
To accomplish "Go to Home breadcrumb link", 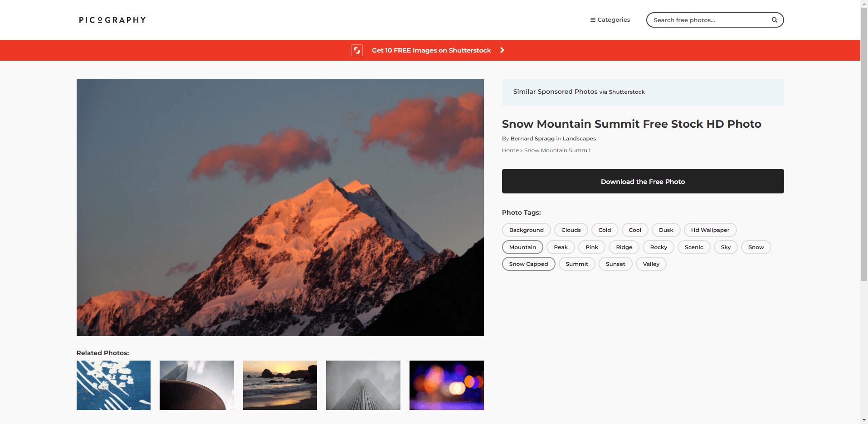I will click(510, 150).
